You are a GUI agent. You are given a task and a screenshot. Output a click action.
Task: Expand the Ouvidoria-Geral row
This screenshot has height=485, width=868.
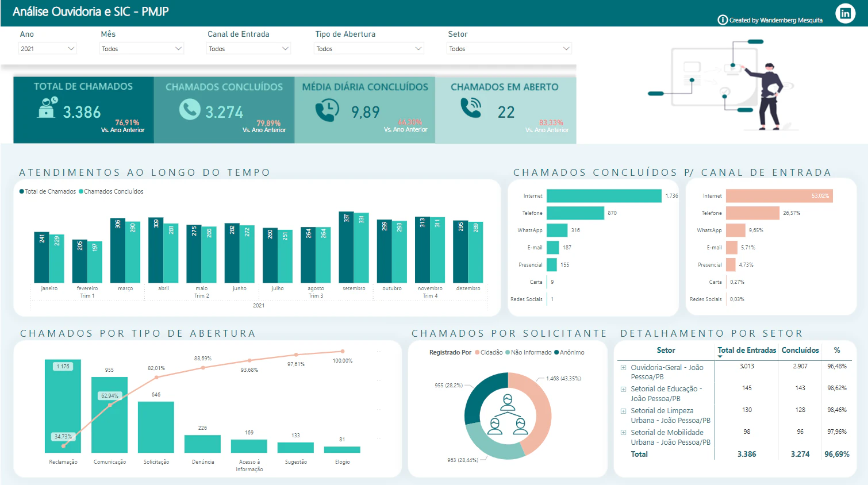623,367
